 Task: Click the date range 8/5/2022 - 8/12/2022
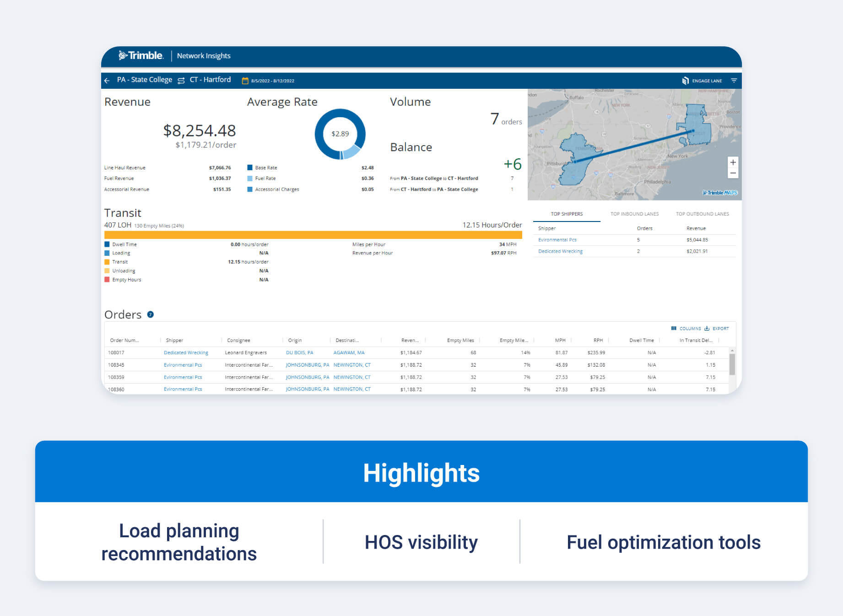click(273, 81)
